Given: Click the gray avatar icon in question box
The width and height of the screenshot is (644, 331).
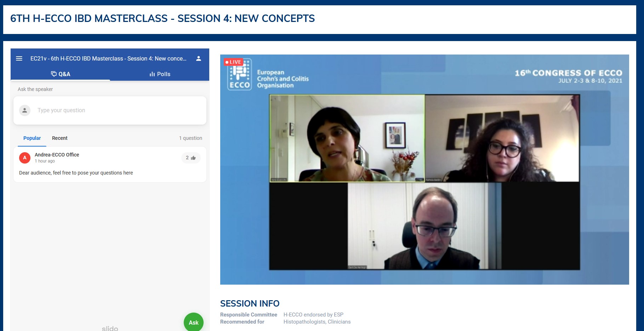Looking at the screenshot, I should pos(25,110).
